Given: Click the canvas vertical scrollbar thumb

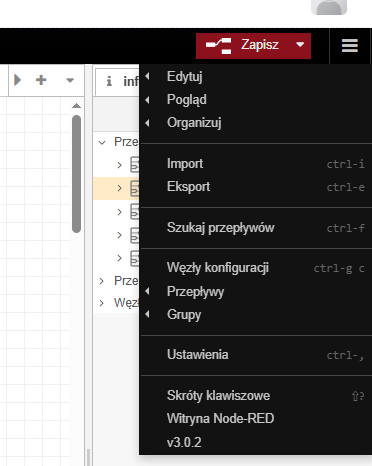Looking at the screenshot, I should [x=76, y=174].
